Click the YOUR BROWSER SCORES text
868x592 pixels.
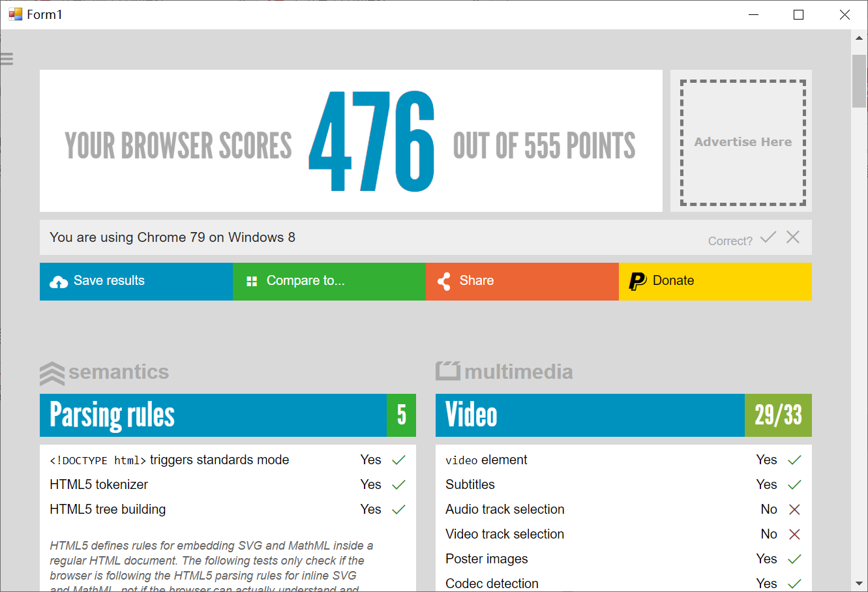click(x=178, y=146)
